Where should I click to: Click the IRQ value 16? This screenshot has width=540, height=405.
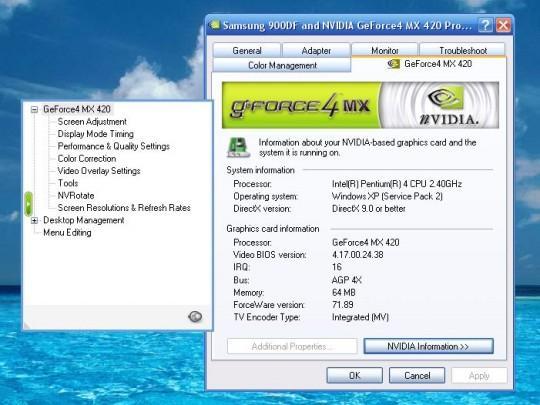[337, 267]
